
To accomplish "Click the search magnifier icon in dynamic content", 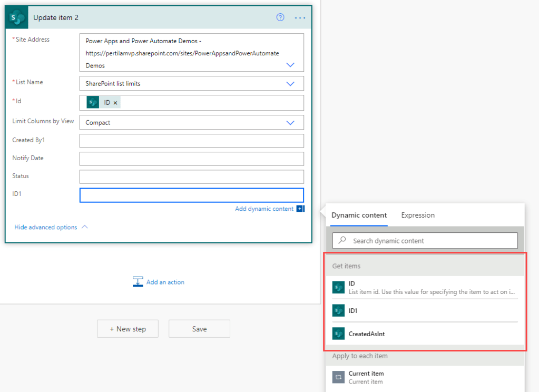I will pyautogui.click(x=342, y=241).
